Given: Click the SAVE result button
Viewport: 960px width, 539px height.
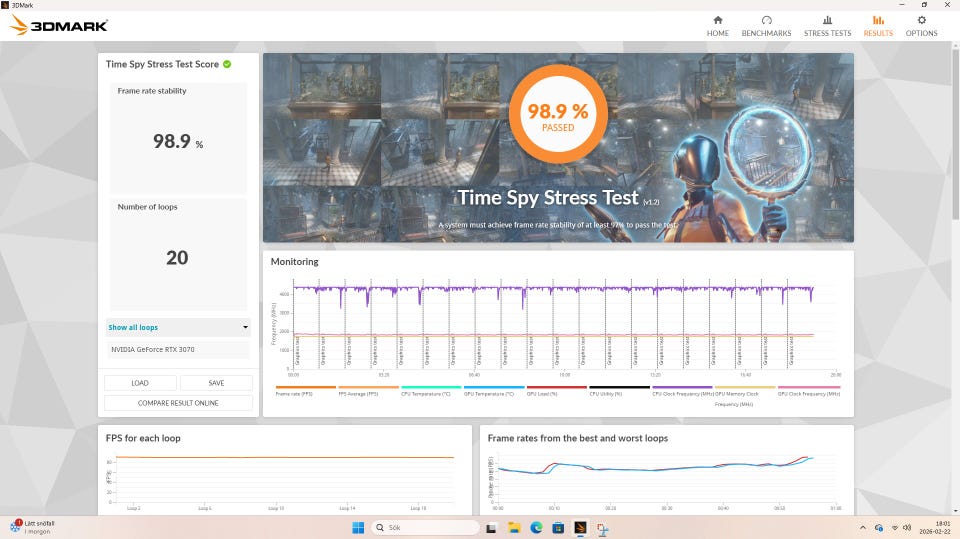Looking at the screenshot, I should tap(216, 383).
